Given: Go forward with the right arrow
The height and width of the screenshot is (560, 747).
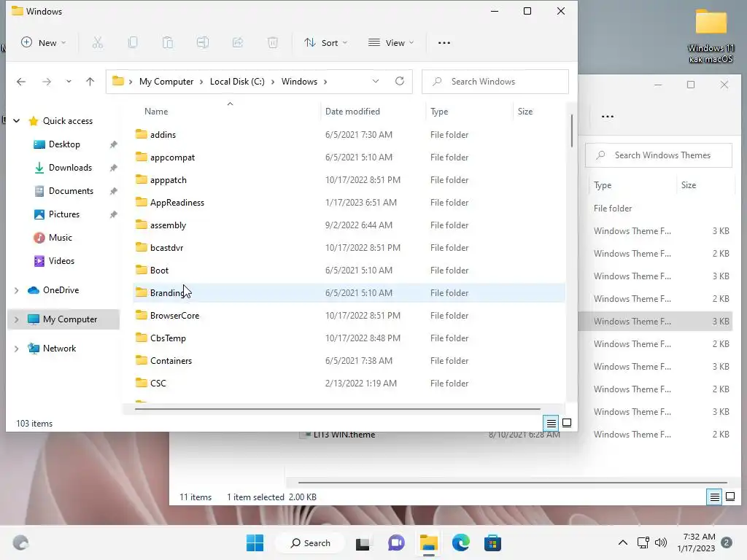Looking at the screenshot, I should coord(47,82).
